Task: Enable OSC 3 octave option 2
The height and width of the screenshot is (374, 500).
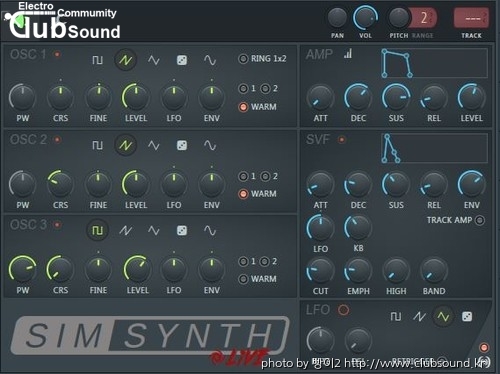Action: point(264,262)
